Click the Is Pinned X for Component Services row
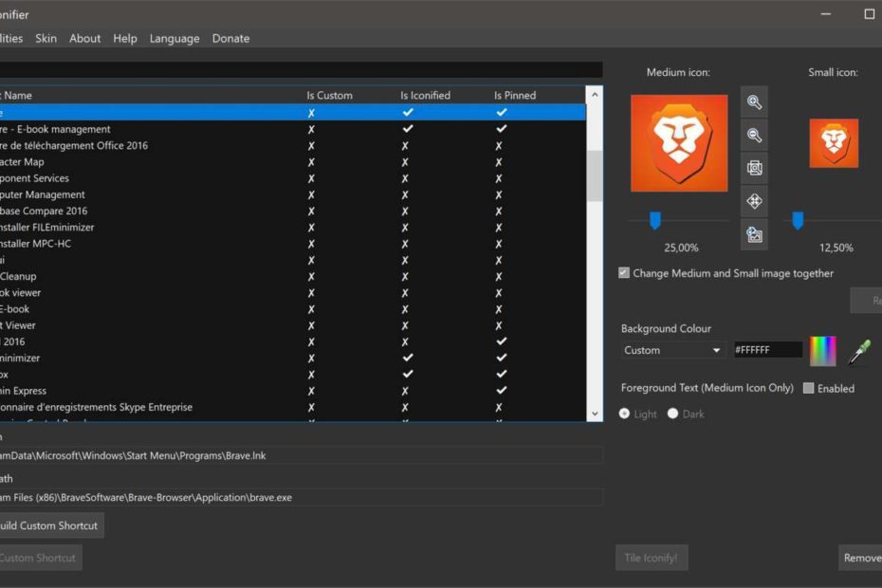Image resolution: width=882 pixels, height=588 pixels. click(498, 178)
